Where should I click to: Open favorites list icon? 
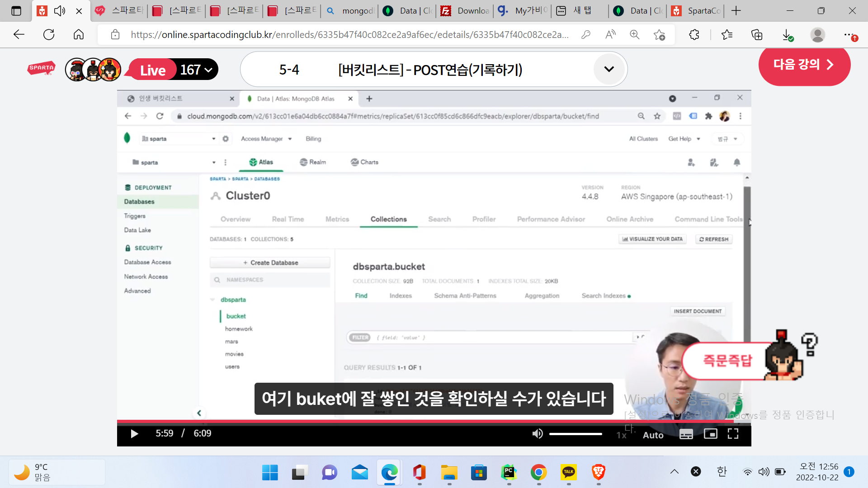point(727,34)
